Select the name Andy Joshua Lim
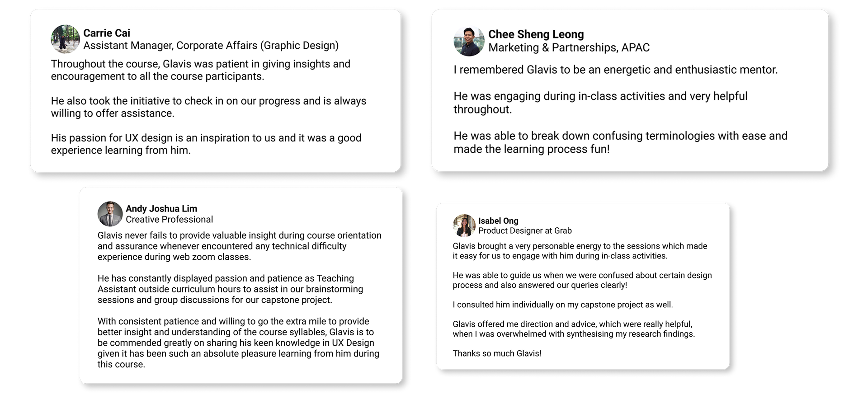This screenshot has width=868, height=399. (x=161, y=208)
